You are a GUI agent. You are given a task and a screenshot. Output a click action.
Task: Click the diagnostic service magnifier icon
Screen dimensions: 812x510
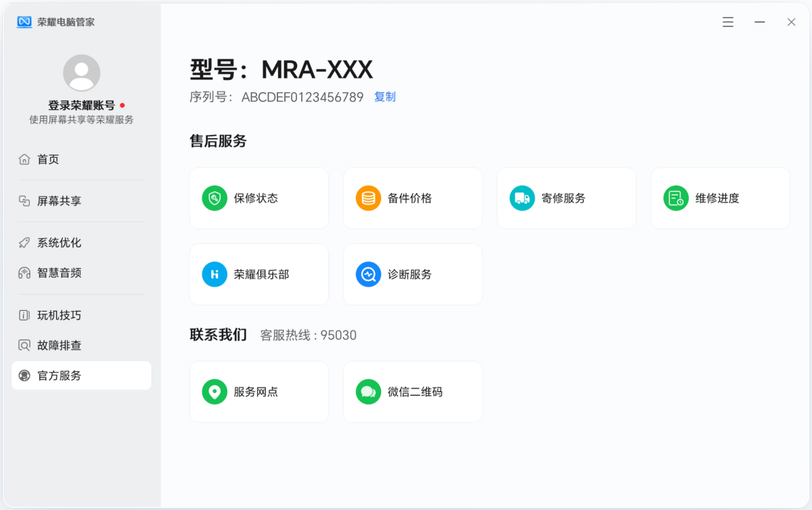pyautogui.click(x=368, y=274)
